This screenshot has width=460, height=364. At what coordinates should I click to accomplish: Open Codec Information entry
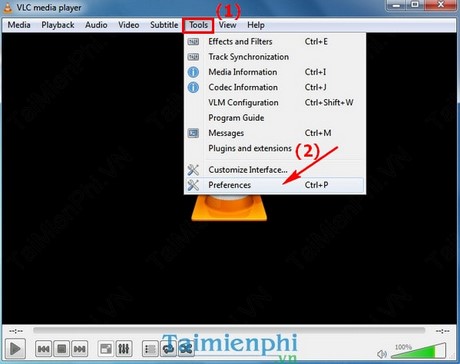[x=275, y=87]
